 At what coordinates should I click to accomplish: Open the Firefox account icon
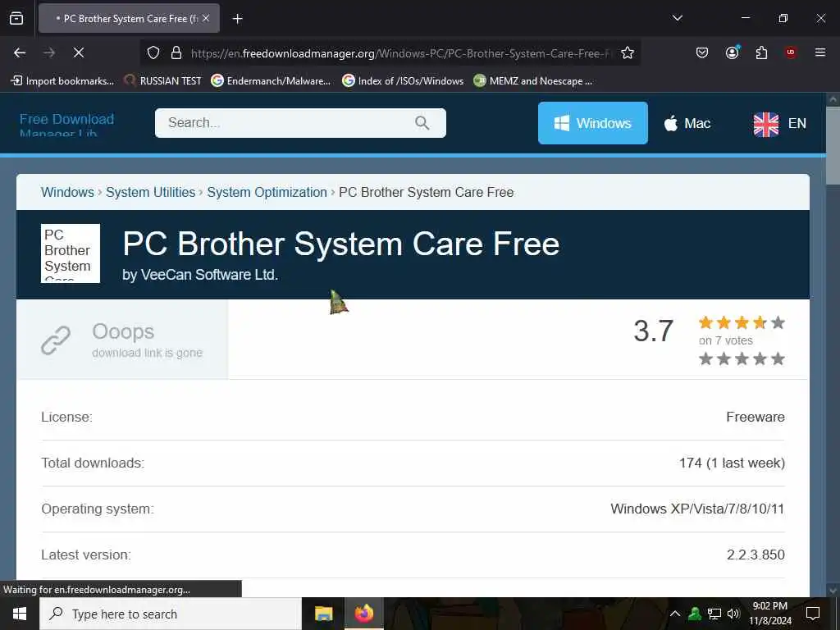click(732, 52)
